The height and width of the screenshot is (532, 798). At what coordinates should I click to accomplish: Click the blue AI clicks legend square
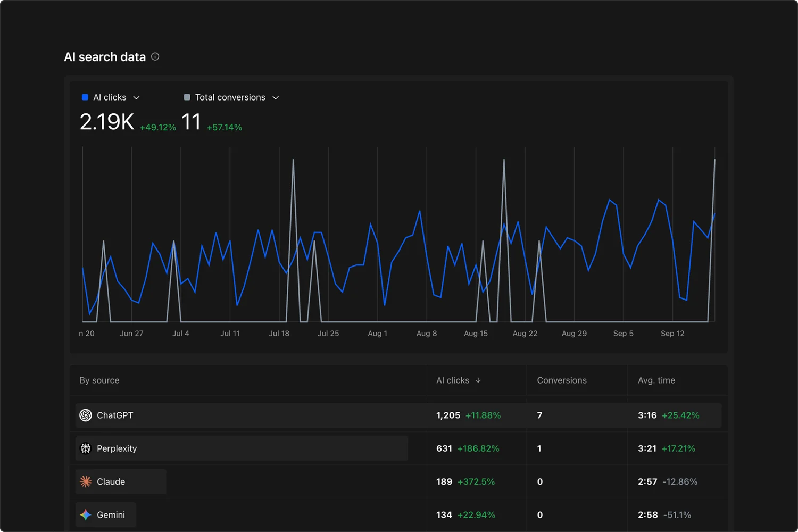(x=85, y=97)
